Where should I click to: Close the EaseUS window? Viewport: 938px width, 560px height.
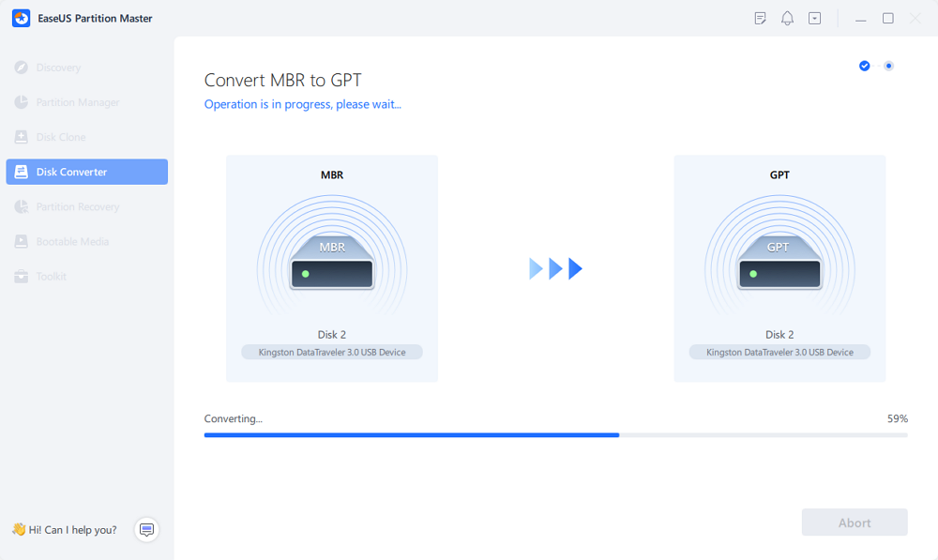click(x=915, y=19)
